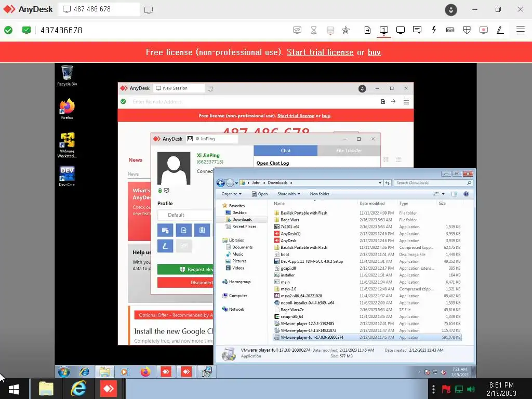This screenshot has width=532, height=399.
Task: Open the file transfer icon in AnyDesk toolbar
Action: click(367, 30)
